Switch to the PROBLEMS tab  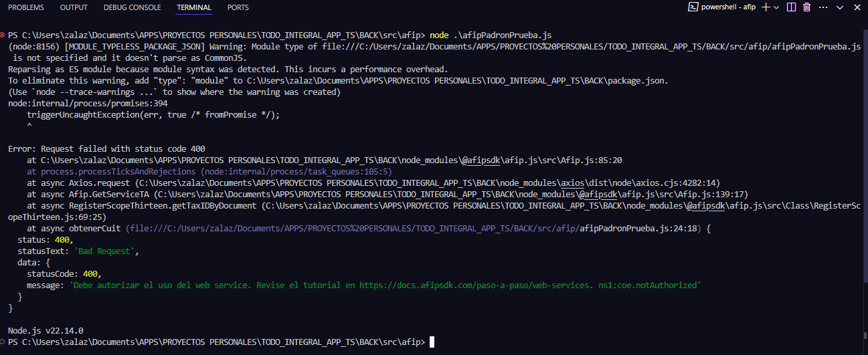[x=26, y=8]
